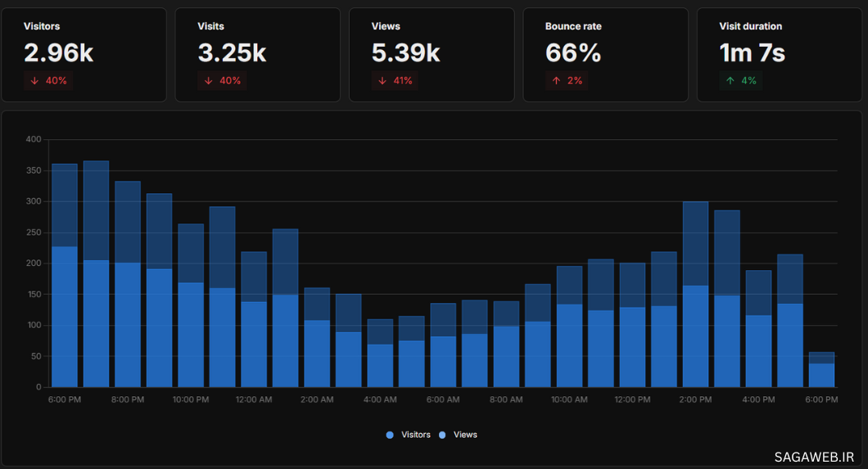Click the chart bar above 2:00 PM
Screen dimensions: 868x469
click(x=695, y=327)
